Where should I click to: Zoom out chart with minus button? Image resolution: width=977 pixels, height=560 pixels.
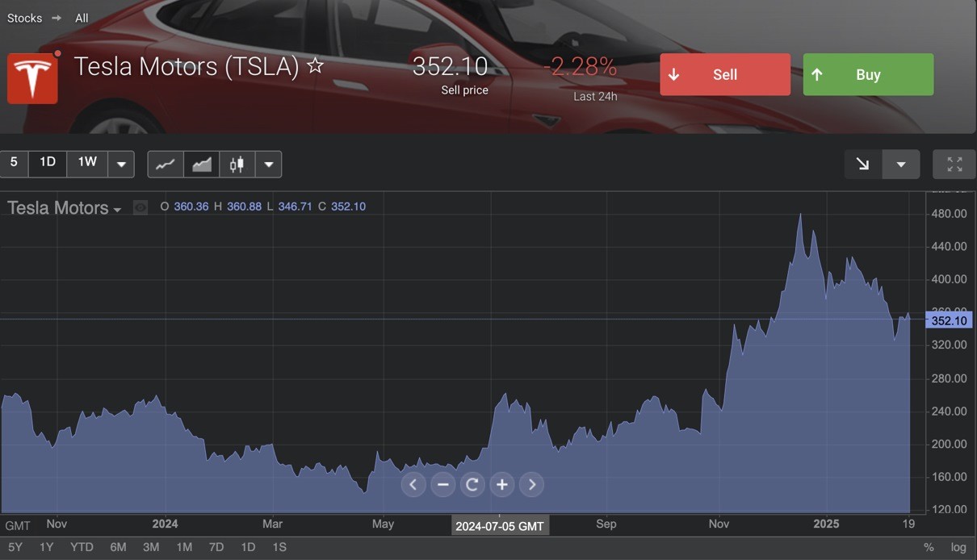pos(442,484)
